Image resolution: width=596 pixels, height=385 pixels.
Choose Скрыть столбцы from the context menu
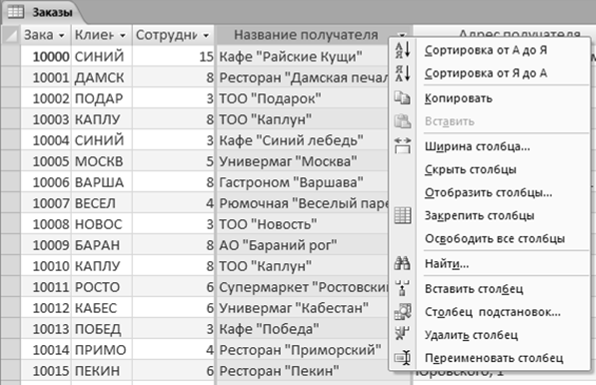pos(470,170)
